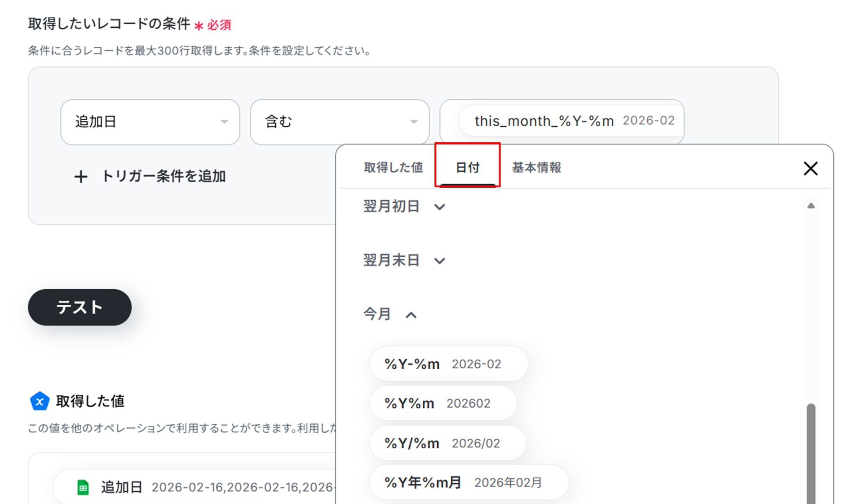Click the plus icon for adding trigger condition
Image resolution: width=858 pixels, height=504 pixels.
coord(81,177)
